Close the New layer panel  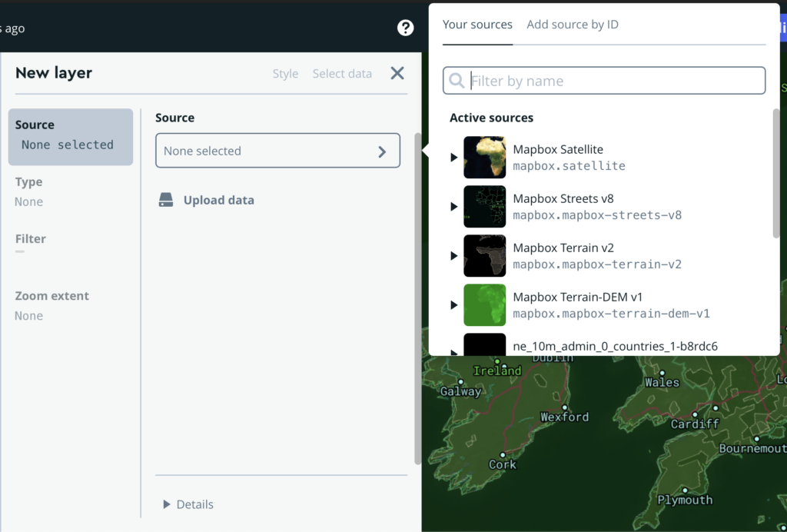[397, 73]
